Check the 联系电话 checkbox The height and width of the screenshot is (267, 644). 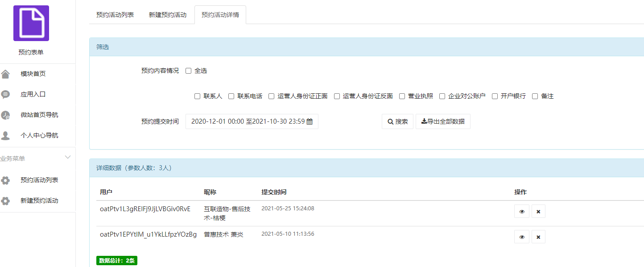(231, 96)
